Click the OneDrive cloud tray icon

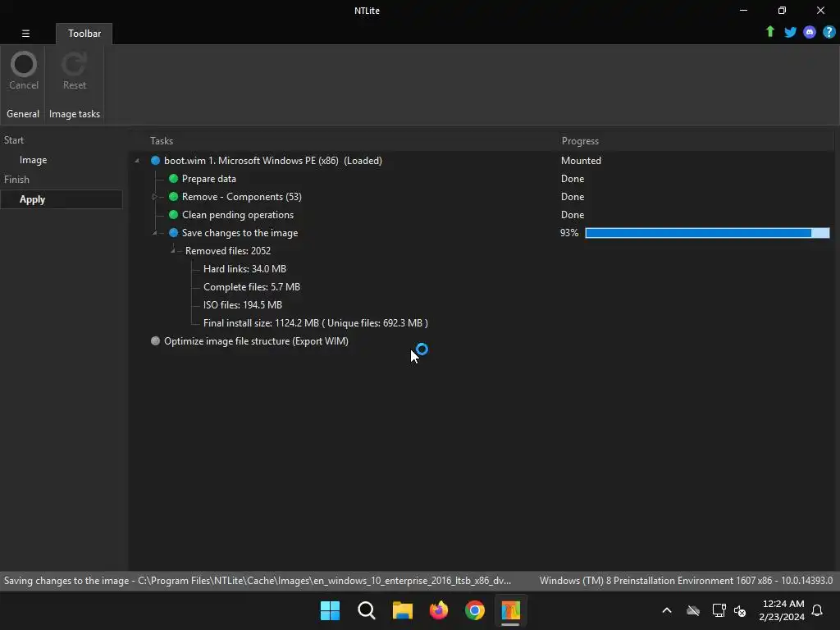click(x=693, y=610)
